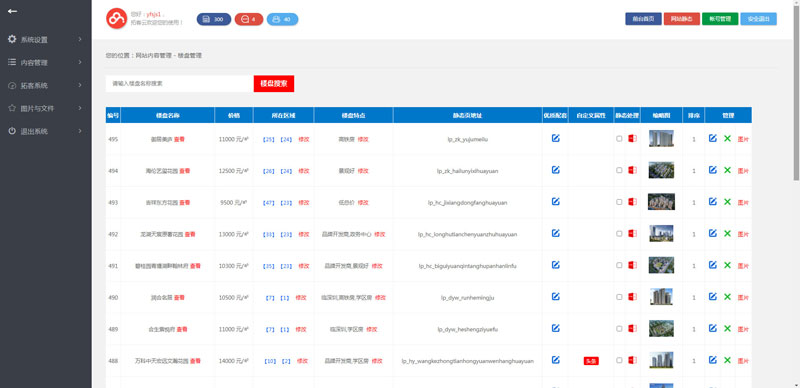Click red static page icon in row 495
The image size is (800, 388).
pyautogui.click(x=632, y=138)
